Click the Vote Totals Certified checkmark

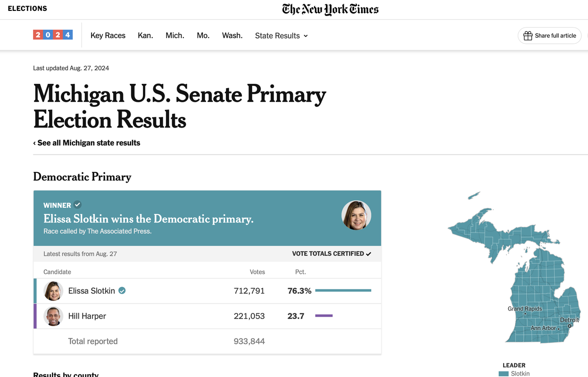pos(368,254)
